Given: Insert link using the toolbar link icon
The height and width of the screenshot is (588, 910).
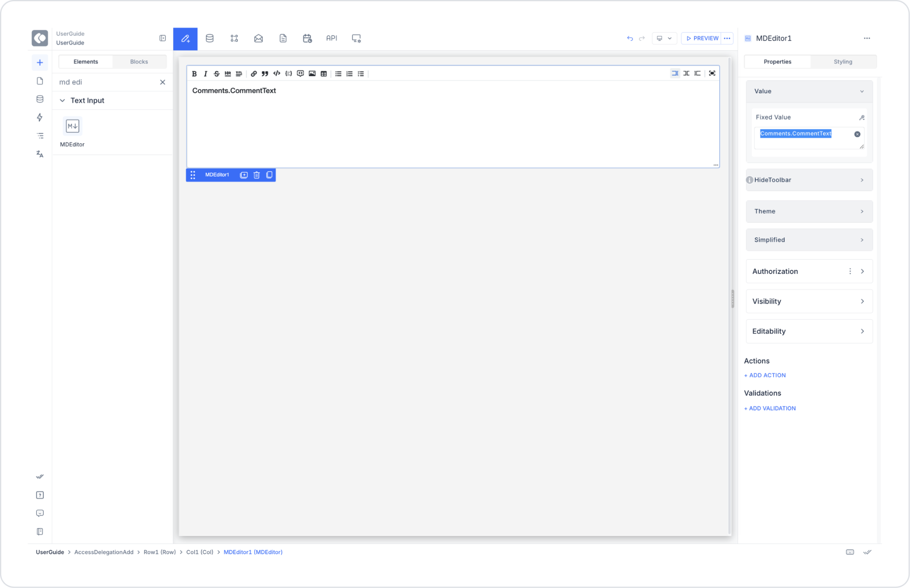Looking at the screenshot, I should 254,74.
